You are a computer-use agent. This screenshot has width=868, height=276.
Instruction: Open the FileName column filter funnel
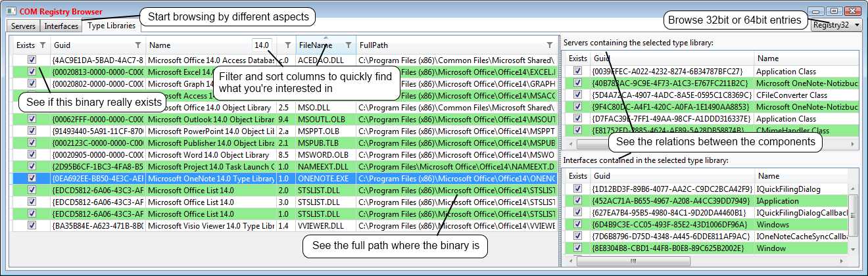click(349, 45)
